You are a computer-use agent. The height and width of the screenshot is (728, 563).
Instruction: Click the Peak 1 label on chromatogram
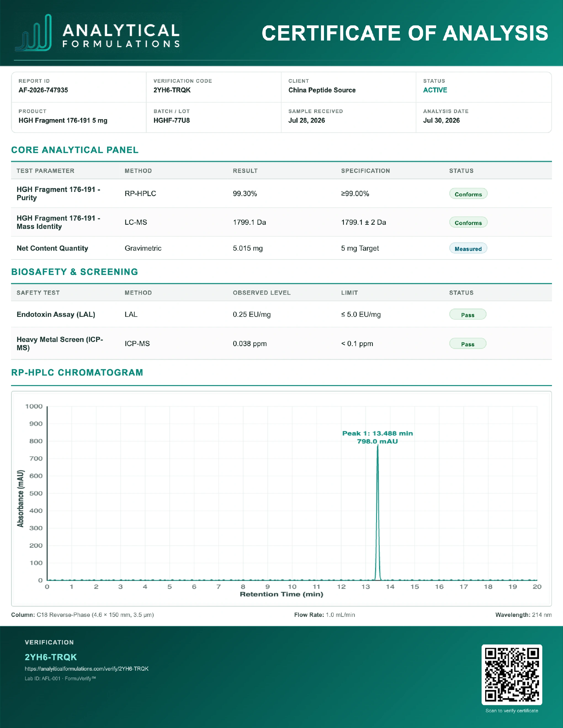[x=378, y=437]
